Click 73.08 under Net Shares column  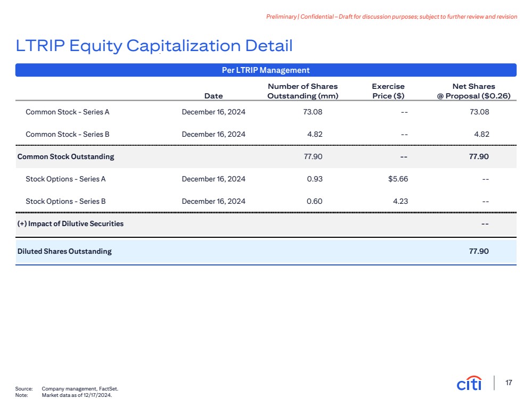479,112
